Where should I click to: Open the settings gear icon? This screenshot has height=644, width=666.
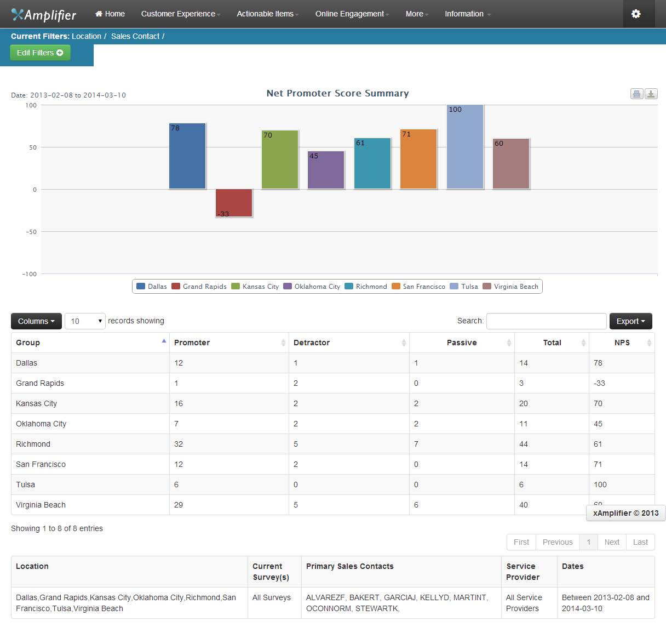tap(636, 14)
